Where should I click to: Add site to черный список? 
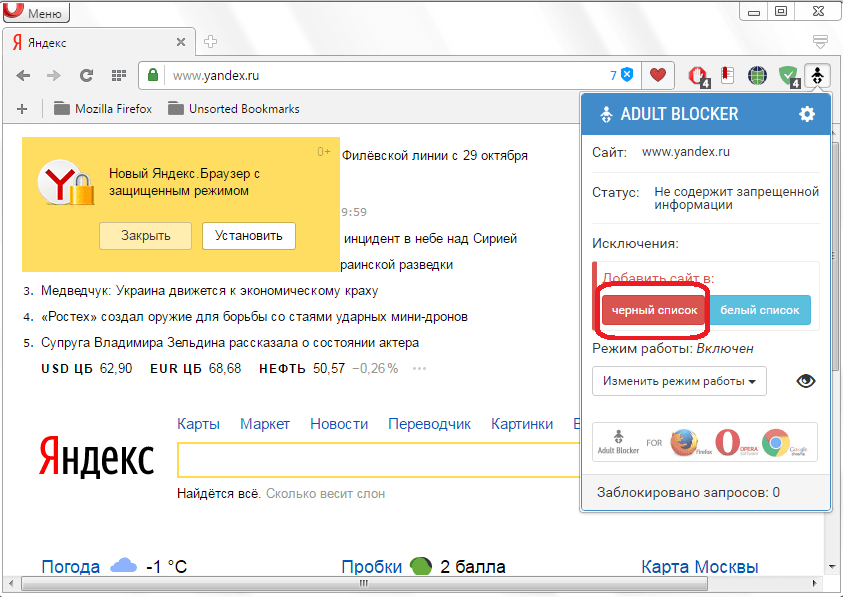654,310
